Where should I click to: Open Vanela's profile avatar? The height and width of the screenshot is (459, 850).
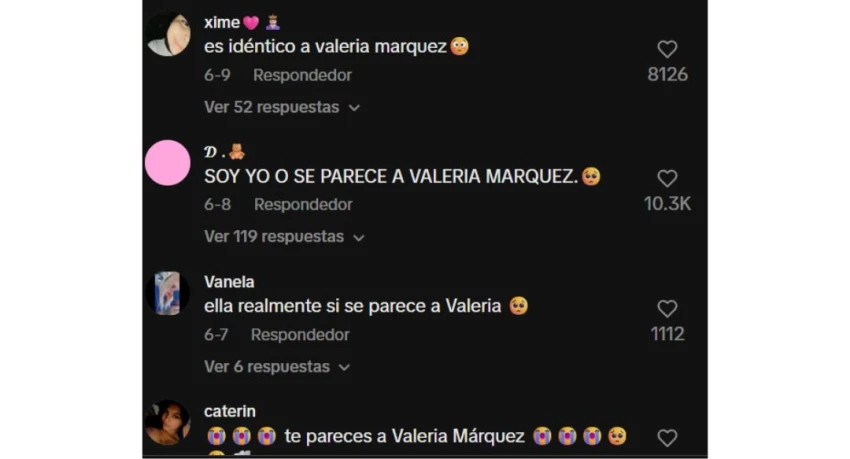click(168, 293)
